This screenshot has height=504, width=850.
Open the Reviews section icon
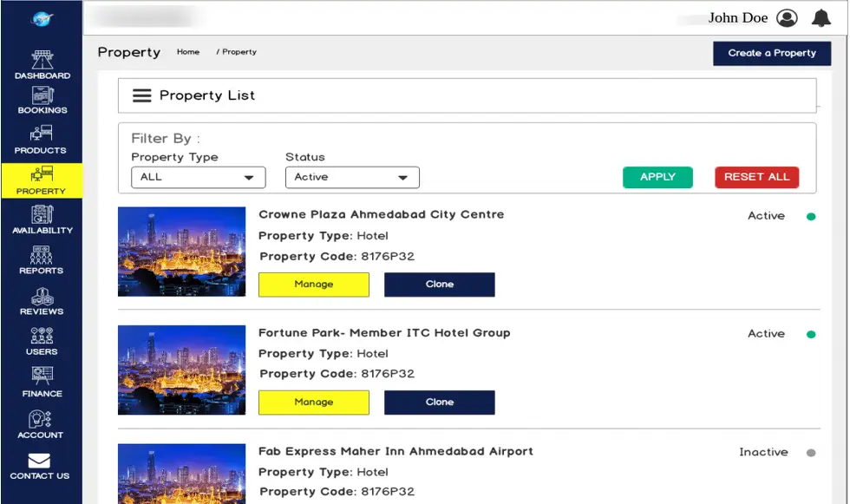point(42,296)
